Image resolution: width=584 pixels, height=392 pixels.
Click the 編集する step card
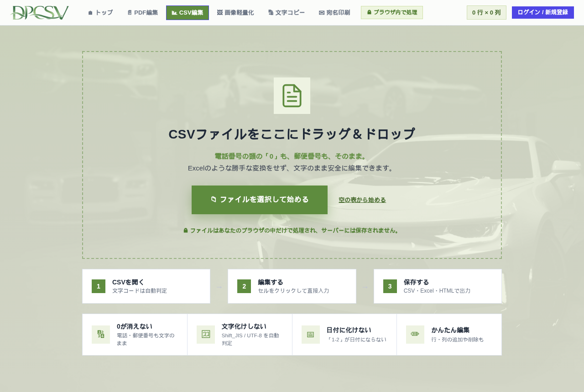(292, 286)
